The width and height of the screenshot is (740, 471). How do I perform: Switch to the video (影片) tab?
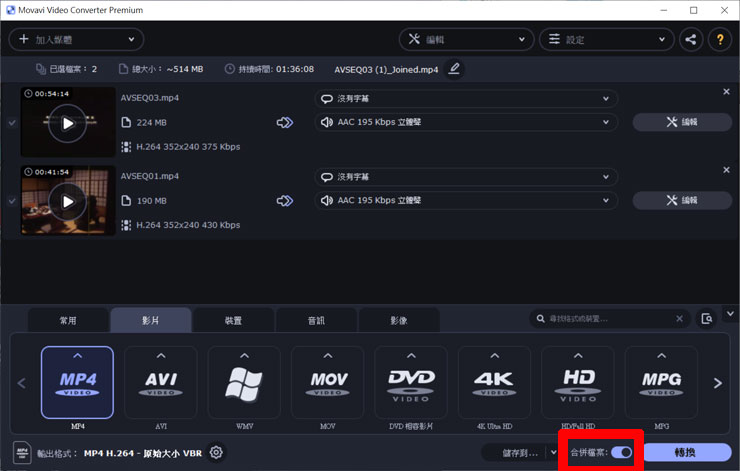151,320
